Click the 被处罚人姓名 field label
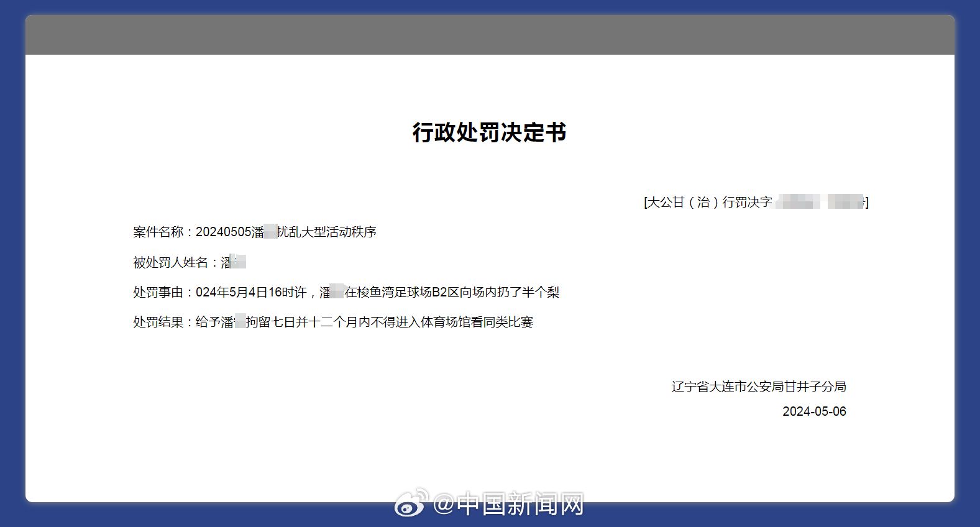The height and width of the screenshot is (527, 980). point(170,262)
